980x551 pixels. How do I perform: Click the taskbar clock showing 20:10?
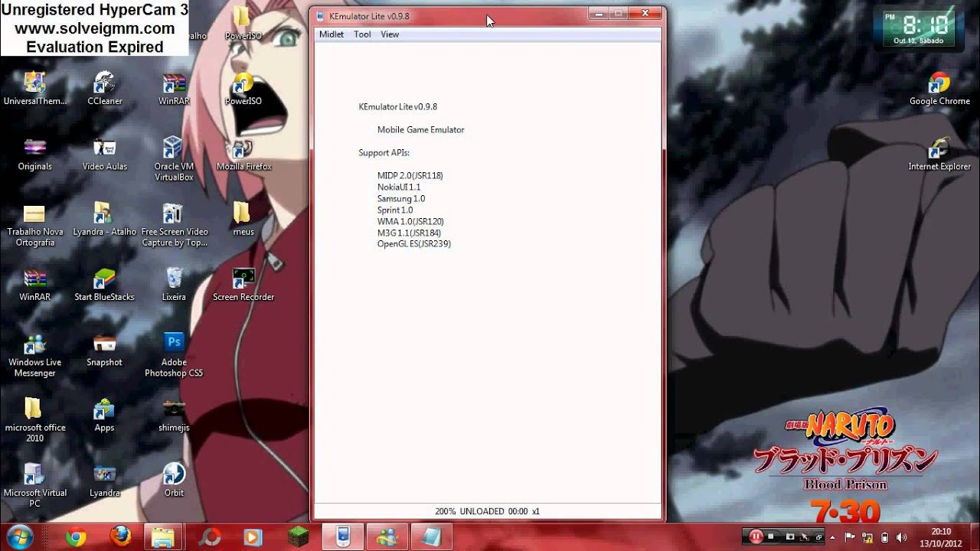pos(941,536)
